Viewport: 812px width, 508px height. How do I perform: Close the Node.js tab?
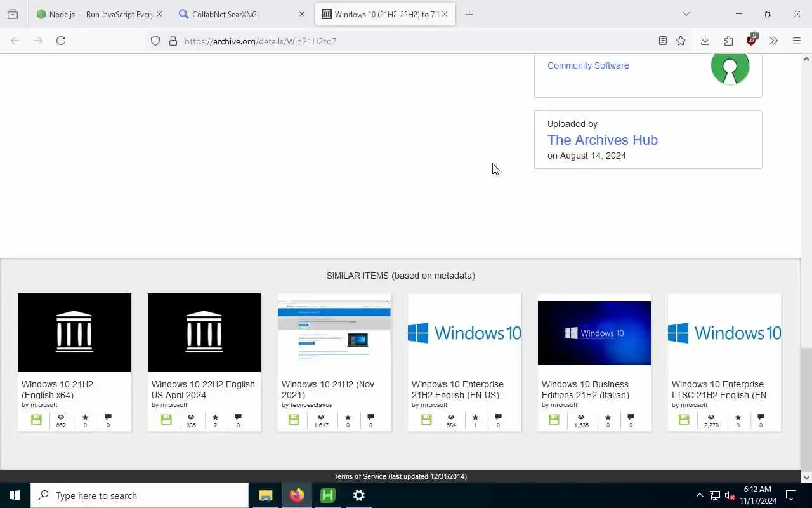pos(159,14)
